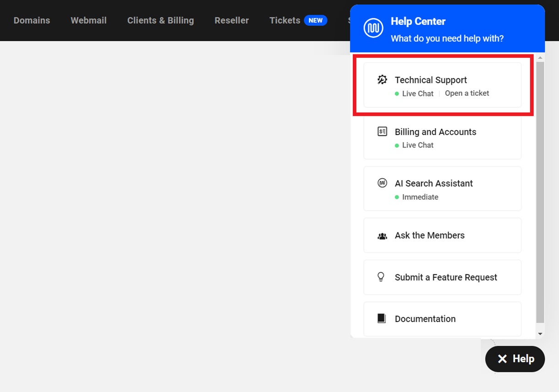Click the Ask the Members people icon
The height and width of the screenshot is (392, 559).
tap(383, 235)
